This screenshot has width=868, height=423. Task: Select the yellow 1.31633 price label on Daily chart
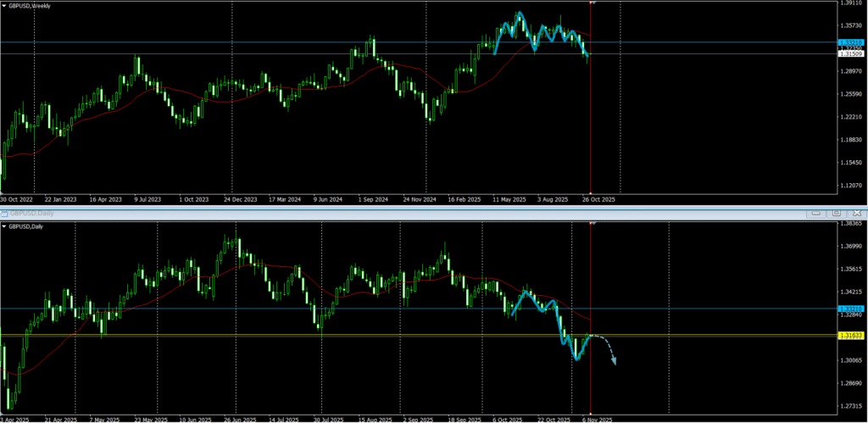pyautogui.click(x=849, y=336)
